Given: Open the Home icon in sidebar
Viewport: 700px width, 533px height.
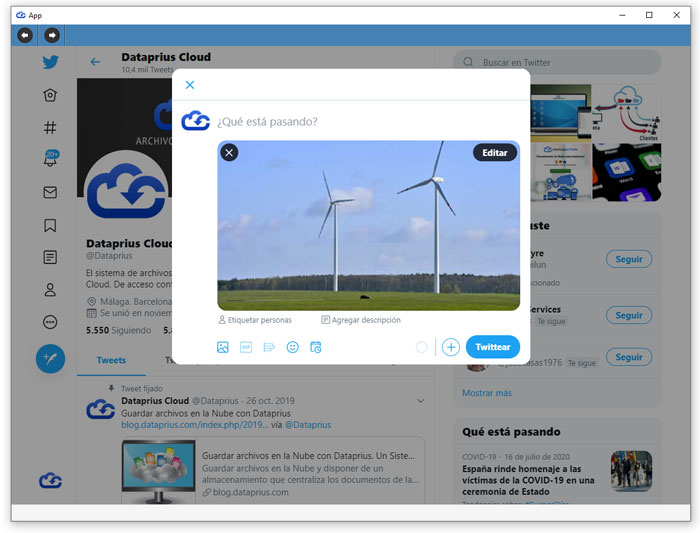Looking at the screenshot, I should pos(50,95).
